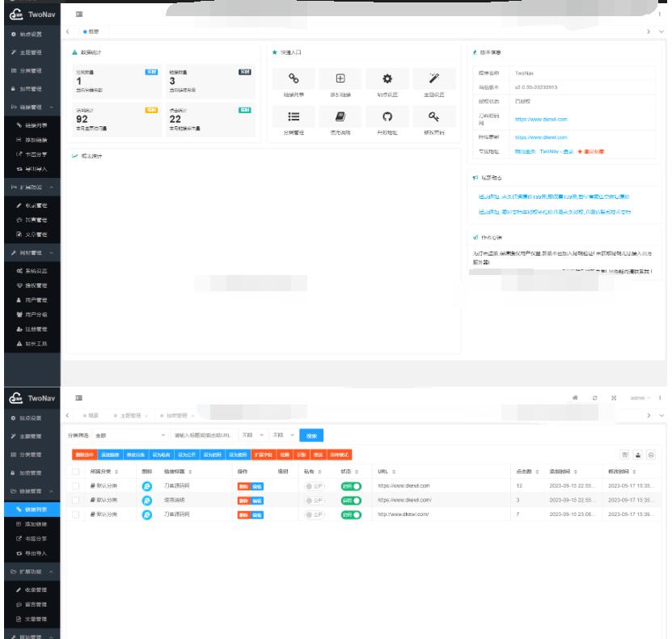Open the GitHub icon for open source address

click(387, 118)
